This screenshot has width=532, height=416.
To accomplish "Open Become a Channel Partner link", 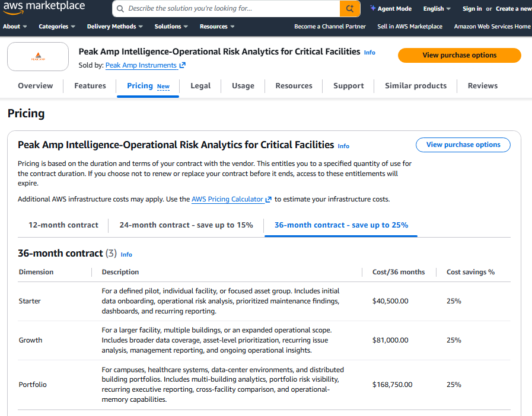I will (330, 27).
